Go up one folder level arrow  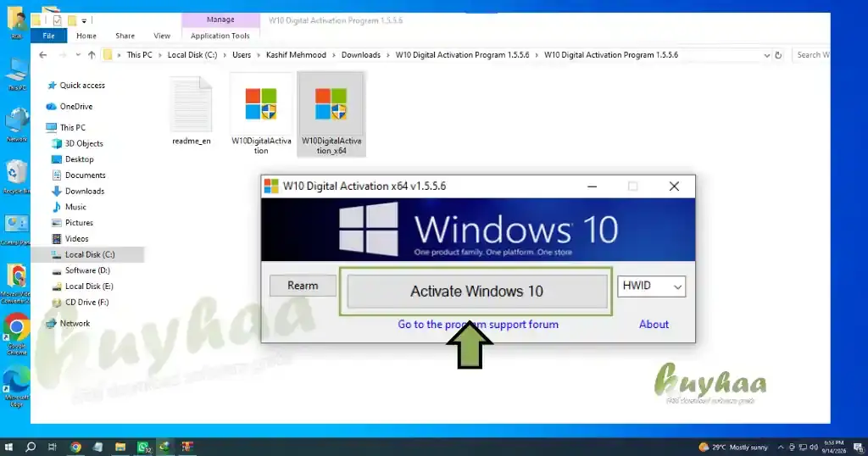(x=92, y=55)
